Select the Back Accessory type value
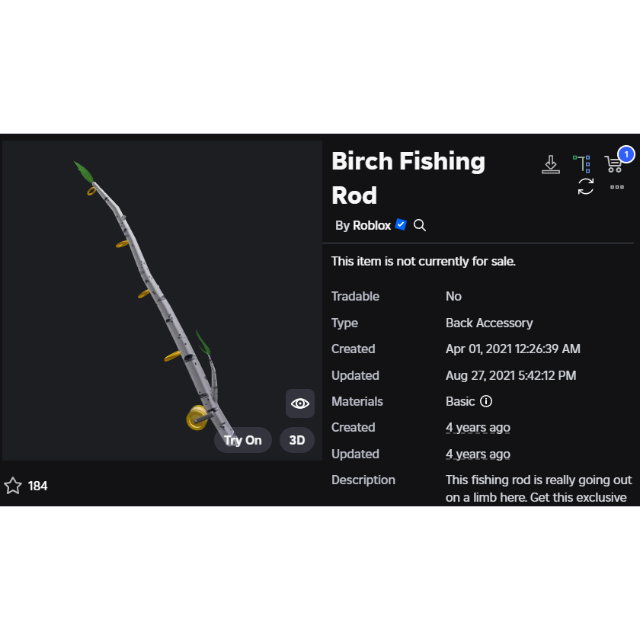The height and width of the screenshot is (640, 640). (489, 323)
